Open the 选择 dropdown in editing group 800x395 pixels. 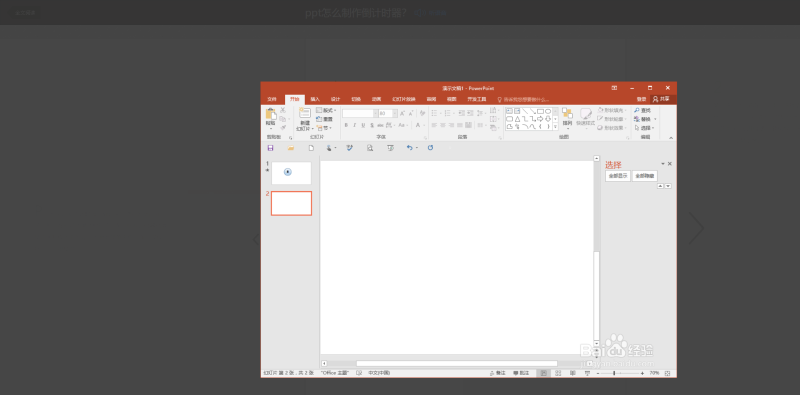click(644, 128)
